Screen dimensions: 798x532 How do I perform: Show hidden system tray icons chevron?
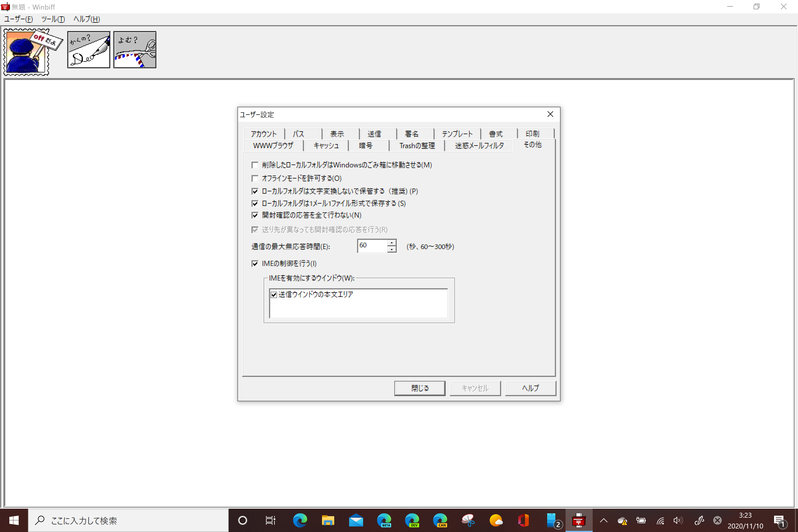coord(604,520)
